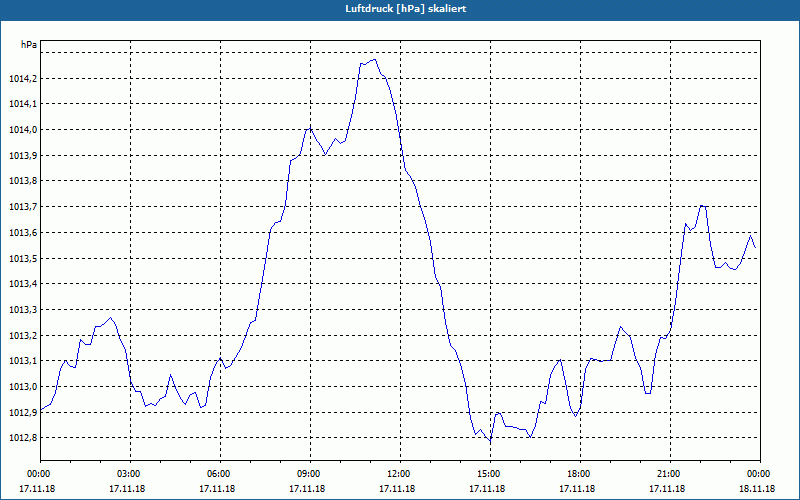Click the 18.11.18 date label
The image size is (800, 500).
coord(757,489)
